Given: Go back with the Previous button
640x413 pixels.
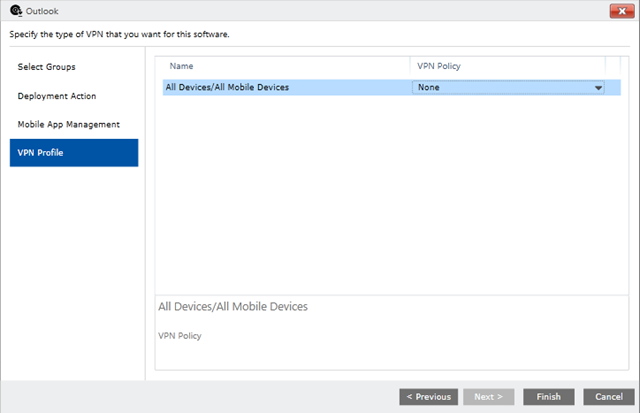Looking at the screenshot, I should click(429, 397).
